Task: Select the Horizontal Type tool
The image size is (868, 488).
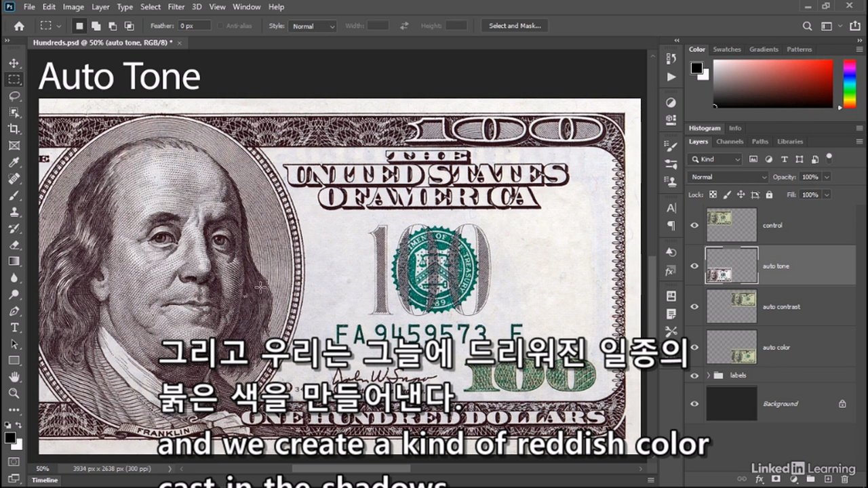Action: pos(14,327)
